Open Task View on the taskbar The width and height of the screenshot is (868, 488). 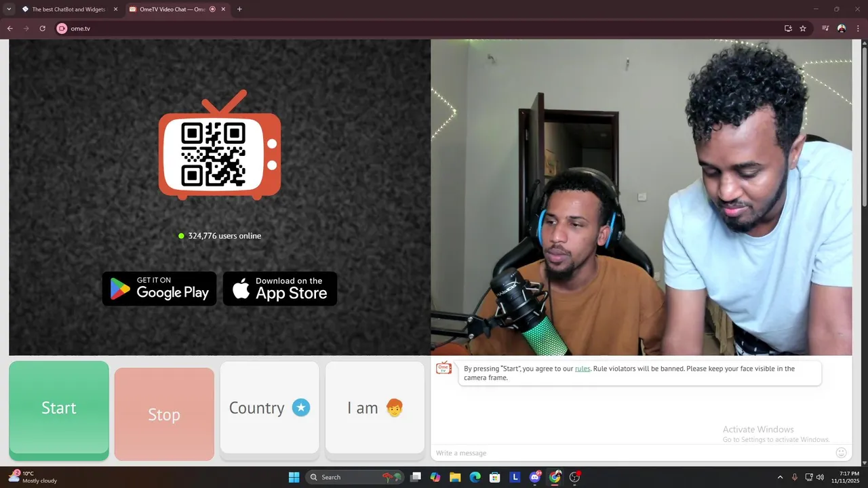click(x=416, y=477)
